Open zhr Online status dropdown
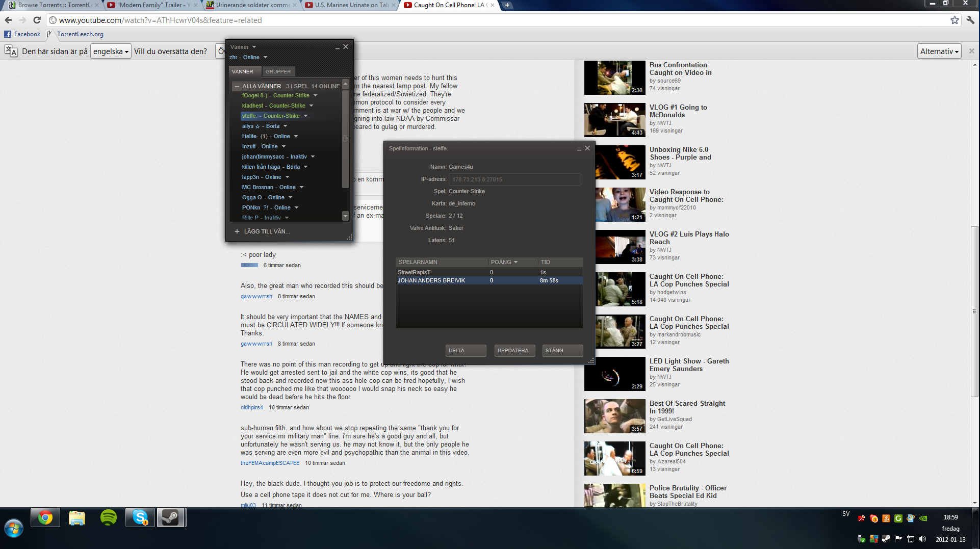The image size is (980, 549). pyautogui.click(x=265, y=57)
